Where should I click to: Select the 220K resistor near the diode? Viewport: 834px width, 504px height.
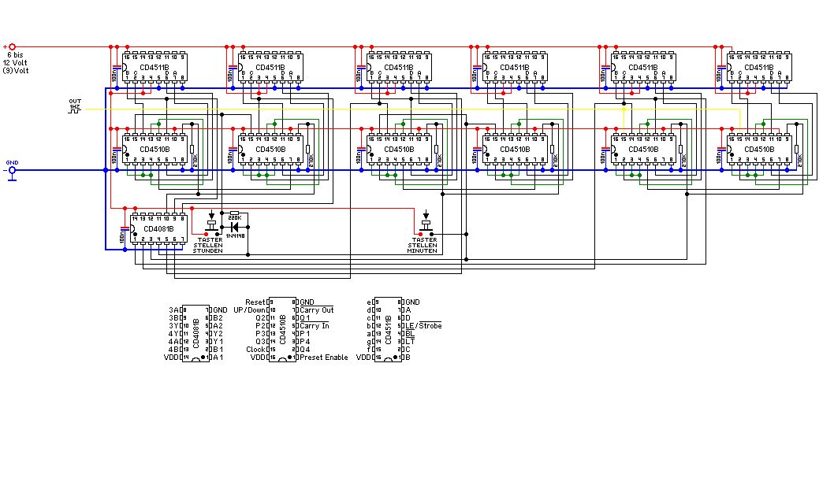233,213
